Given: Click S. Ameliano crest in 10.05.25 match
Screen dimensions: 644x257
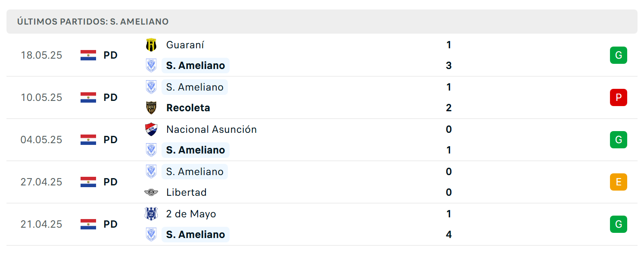Looking at the screenshot, I should click(x=151, y=87).
